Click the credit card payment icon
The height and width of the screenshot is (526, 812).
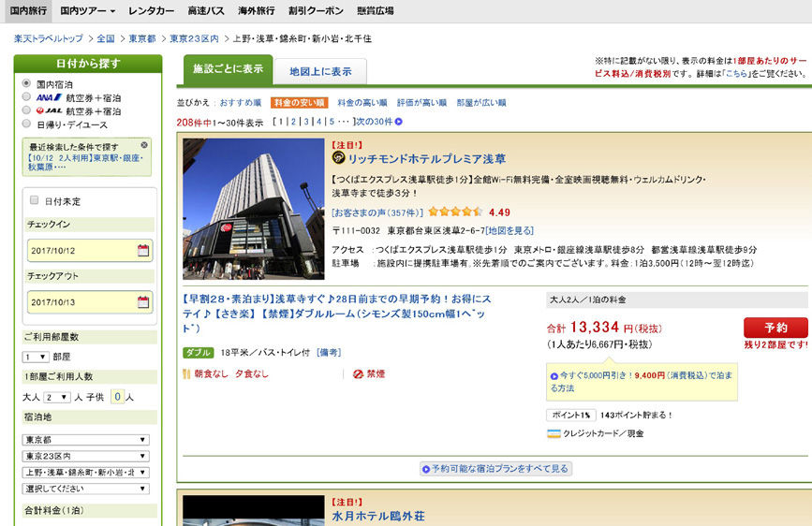554,434
